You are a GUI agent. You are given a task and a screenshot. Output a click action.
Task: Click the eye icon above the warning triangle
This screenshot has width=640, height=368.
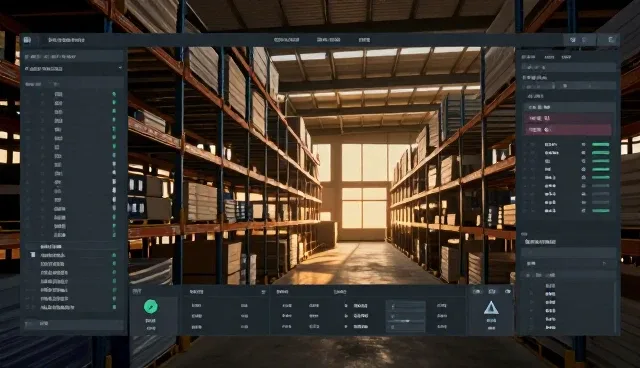point(508,291)
